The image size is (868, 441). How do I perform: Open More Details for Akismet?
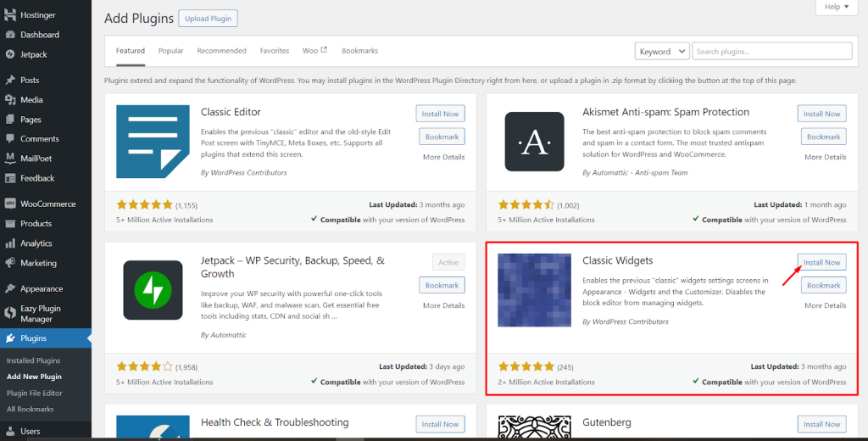point(826,157)
